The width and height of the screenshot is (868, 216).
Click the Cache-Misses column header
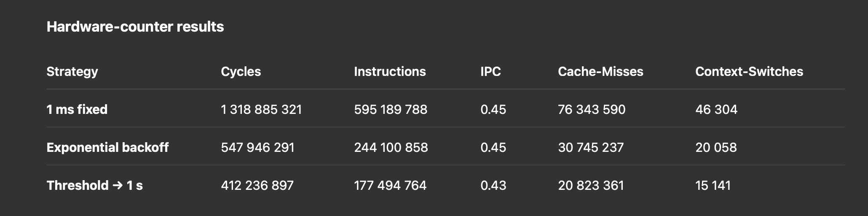click(600, 72)
